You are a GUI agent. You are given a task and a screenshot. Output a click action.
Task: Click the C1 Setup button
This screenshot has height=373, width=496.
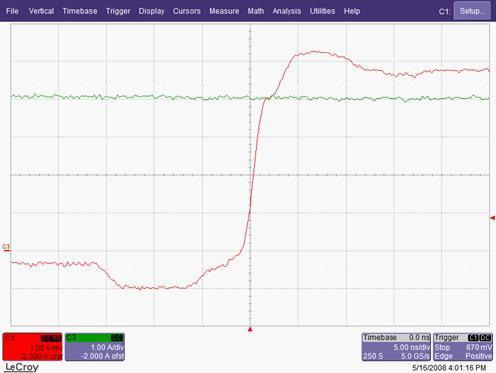472,11
